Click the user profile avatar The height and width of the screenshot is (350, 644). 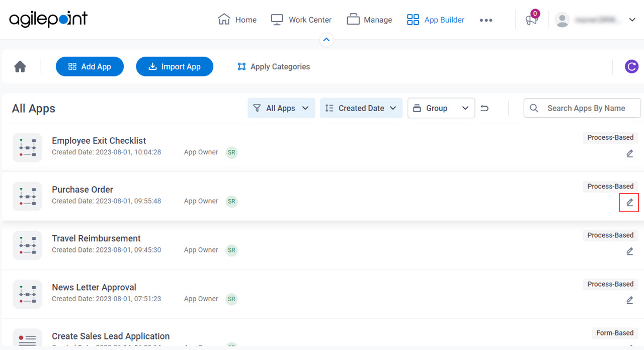[562, 20]
